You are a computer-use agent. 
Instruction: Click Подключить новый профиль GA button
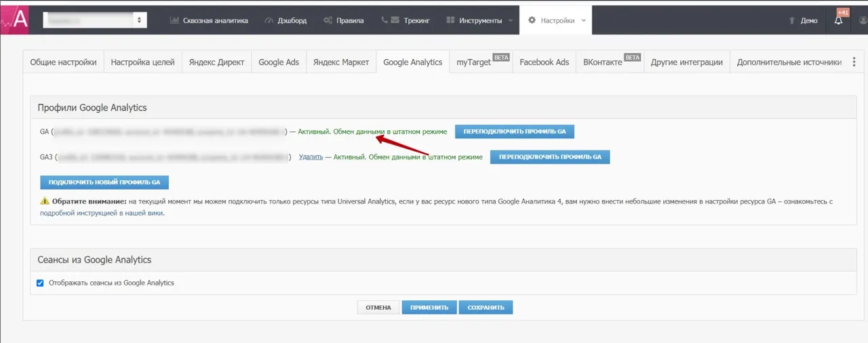click(104, 182)
